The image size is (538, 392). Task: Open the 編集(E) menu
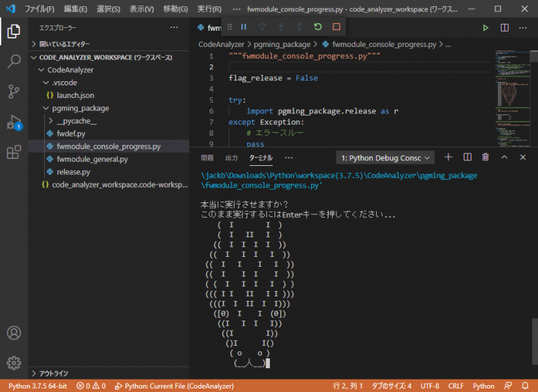click(x=76, y=9)
